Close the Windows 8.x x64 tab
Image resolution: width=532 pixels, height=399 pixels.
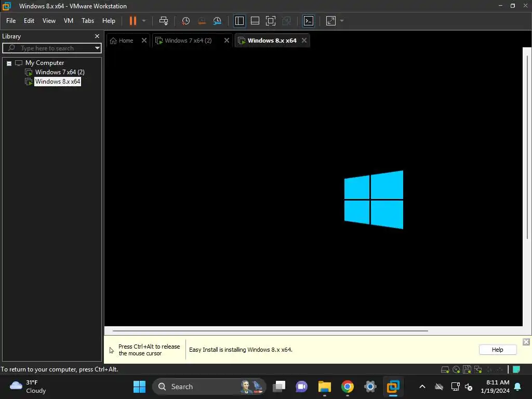tap(304, 41)
